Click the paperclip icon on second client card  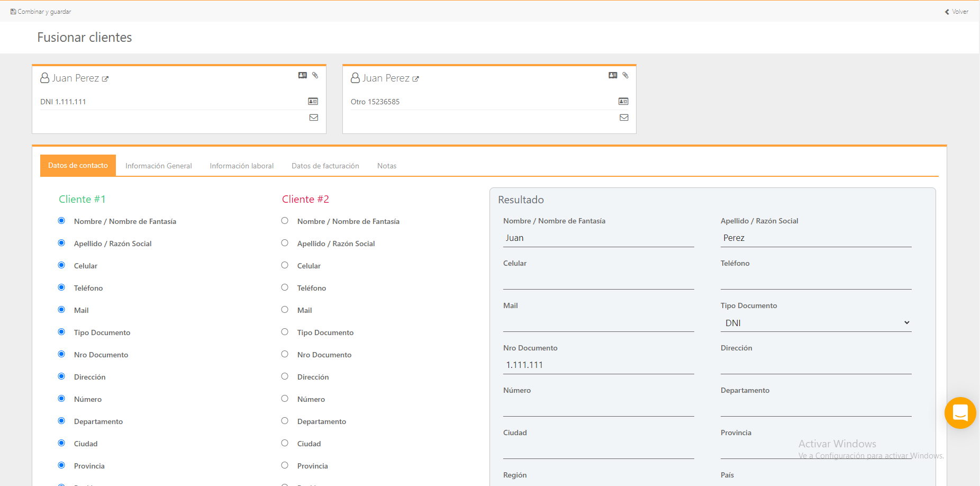tap(625, 75)
